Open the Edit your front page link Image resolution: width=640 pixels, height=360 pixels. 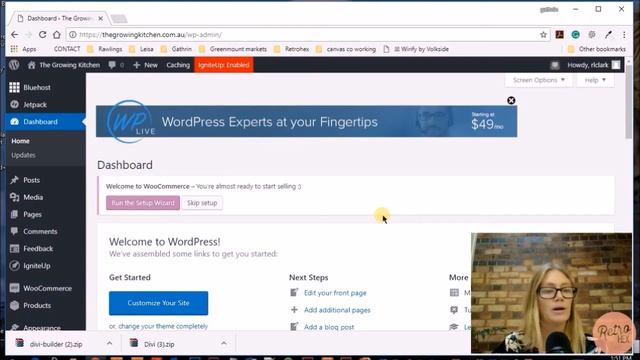coord(335,293)
